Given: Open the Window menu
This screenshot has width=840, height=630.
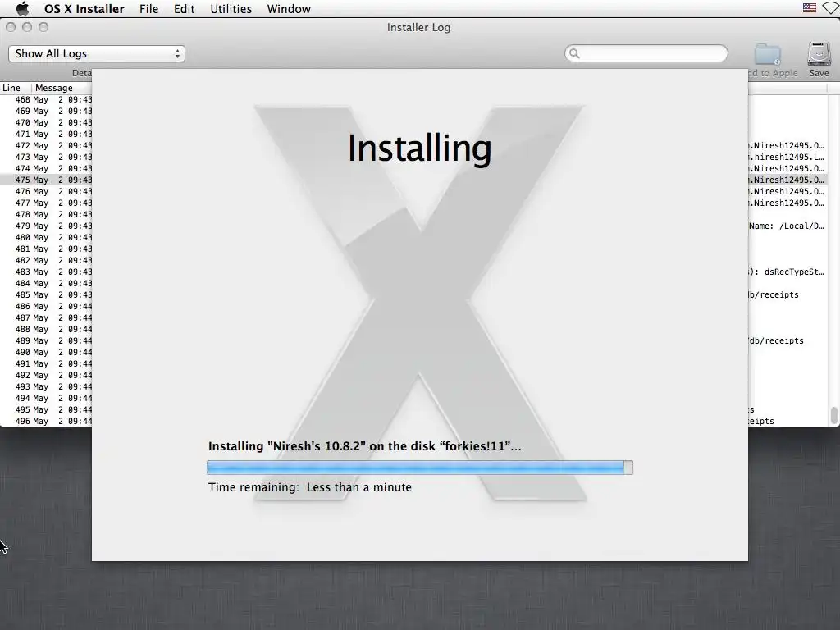Looking at the screenshot, I should [x=289, y=8].
